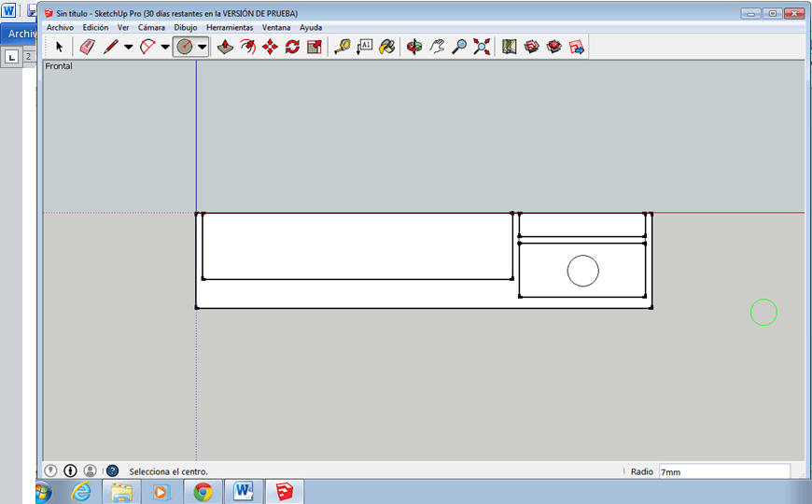Image resolution: width=812 pixels, height=504 pixels.
Task: Open the Archivo menu
Action: [x=60, y=27]
